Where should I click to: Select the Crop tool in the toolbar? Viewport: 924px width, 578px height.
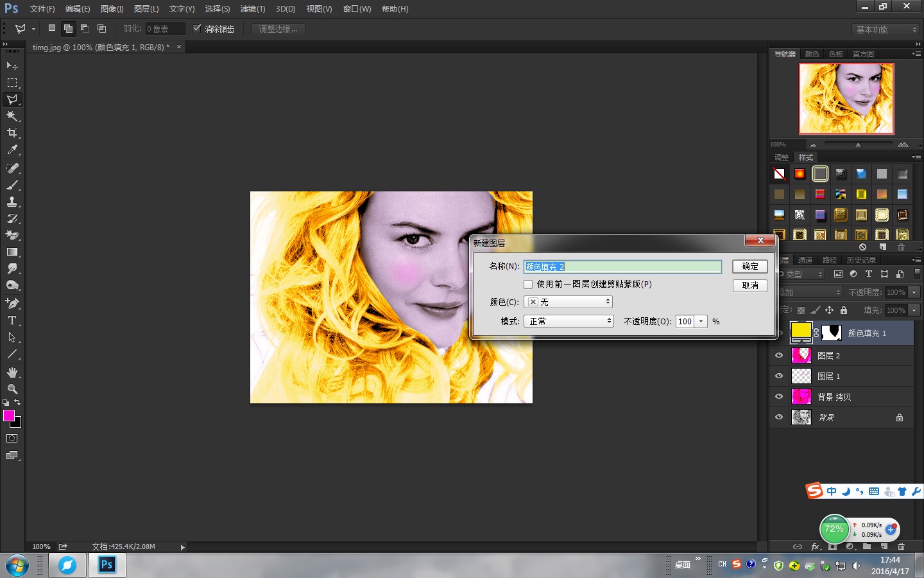[x=12, y=133]
